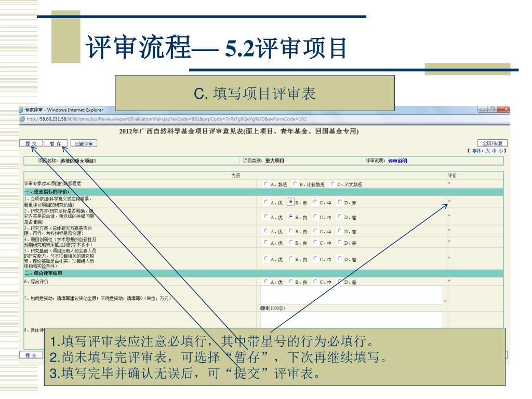
Task: Click the 暂存 save-draft button
Action: point(56,143)
